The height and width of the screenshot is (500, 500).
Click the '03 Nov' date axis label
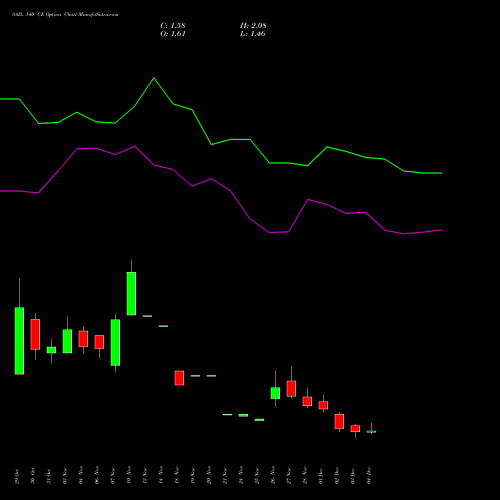tap(65, 476)
